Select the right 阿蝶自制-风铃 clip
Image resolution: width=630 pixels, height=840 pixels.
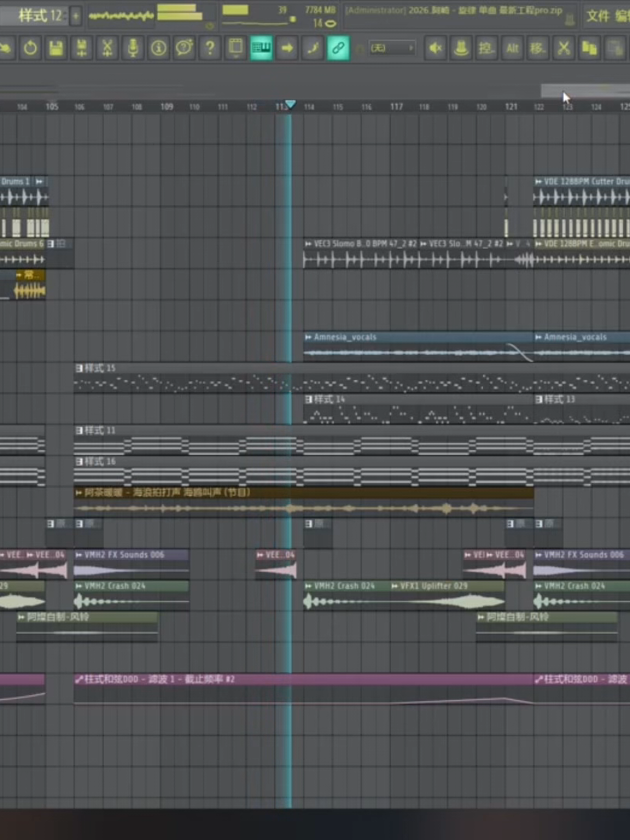click(546, 627)
